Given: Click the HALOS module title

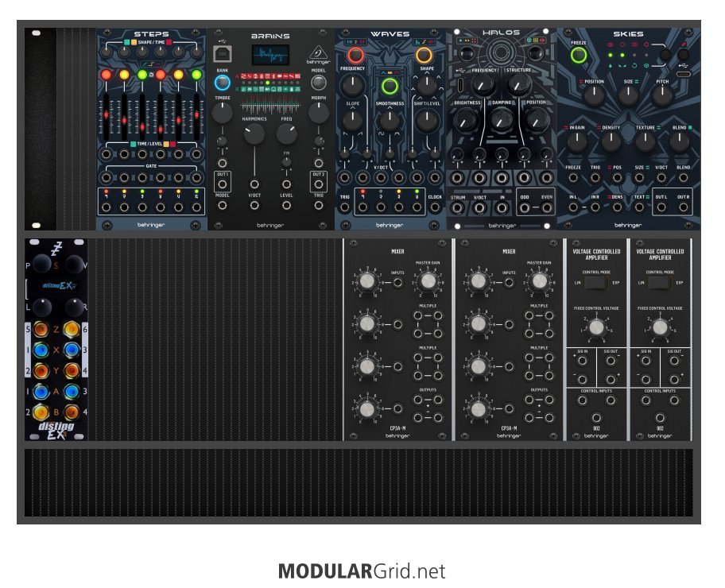Looking at the screenshot, I should pyautogui.click(x=501, y=33).
